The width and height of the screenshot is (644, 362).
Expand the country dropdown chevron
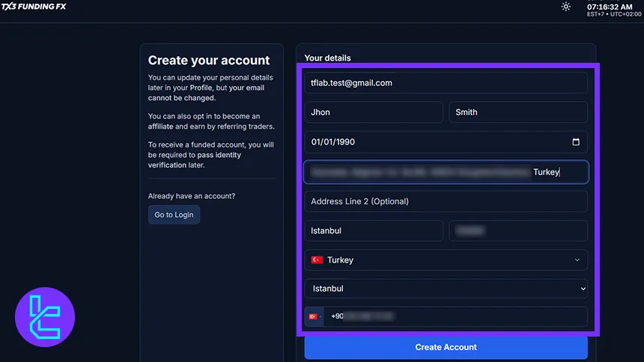(577, 260)
